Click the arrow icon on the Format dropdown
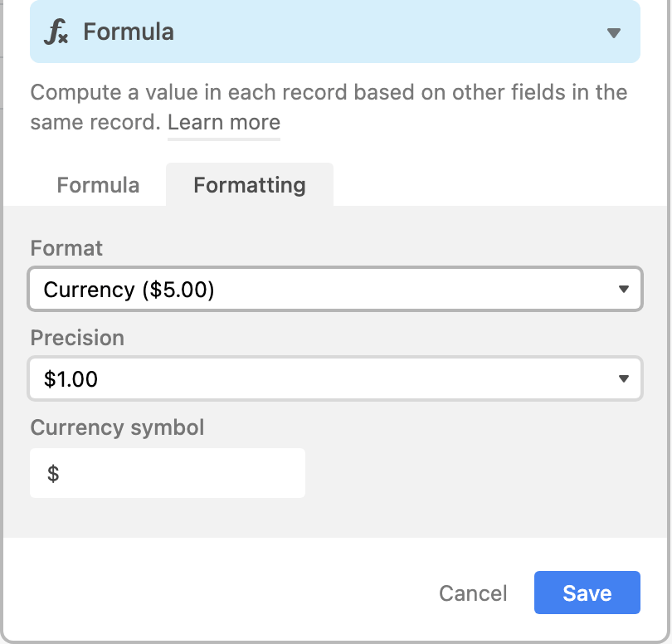 pyautogui.click(x=624, y=290)
